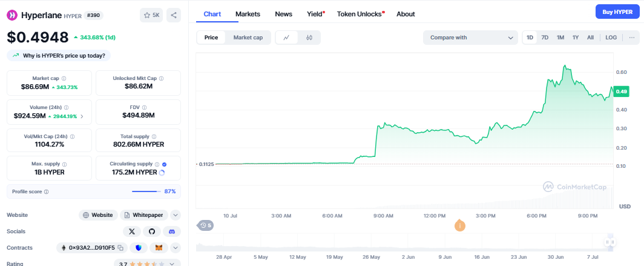Click the verified badge by Circulating supply
Image resolution: width=644 pixels, height=266 pixels.
click(x=164, y=164)
